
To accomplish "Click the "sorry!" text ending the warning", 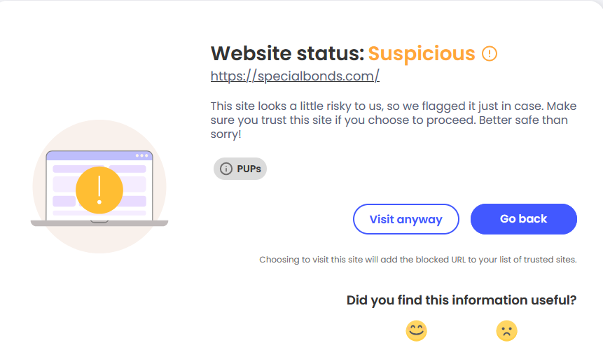I will tap(226, 134).
